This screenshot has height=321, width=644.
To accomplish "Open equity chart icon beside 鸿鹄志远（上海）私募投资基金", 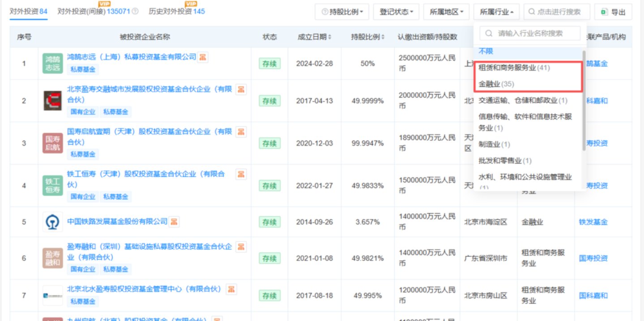I will pyautogui.click(x=203, y=57).
